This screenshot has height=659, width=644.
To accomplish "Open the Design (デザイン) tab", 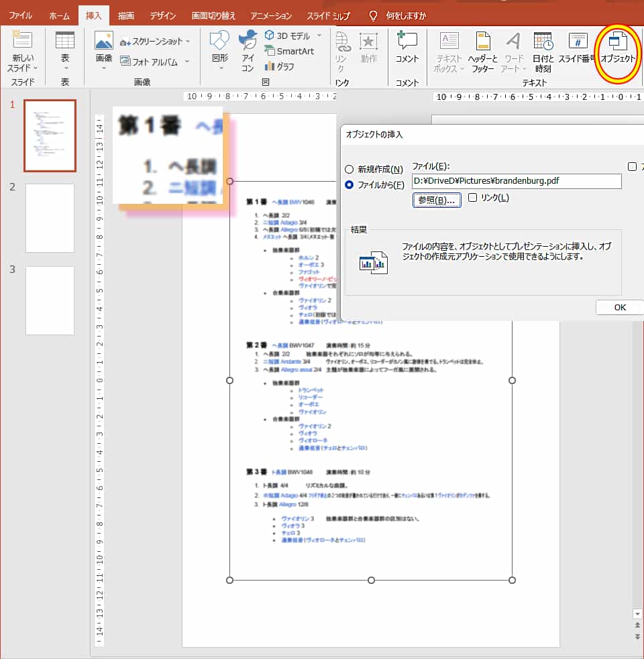I will tap(163, 16).
